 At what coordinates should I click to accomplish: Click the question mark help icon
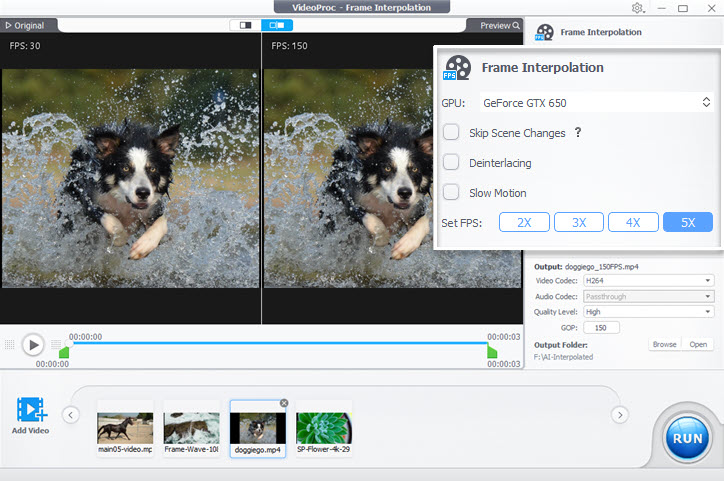(x=577, y=133)
